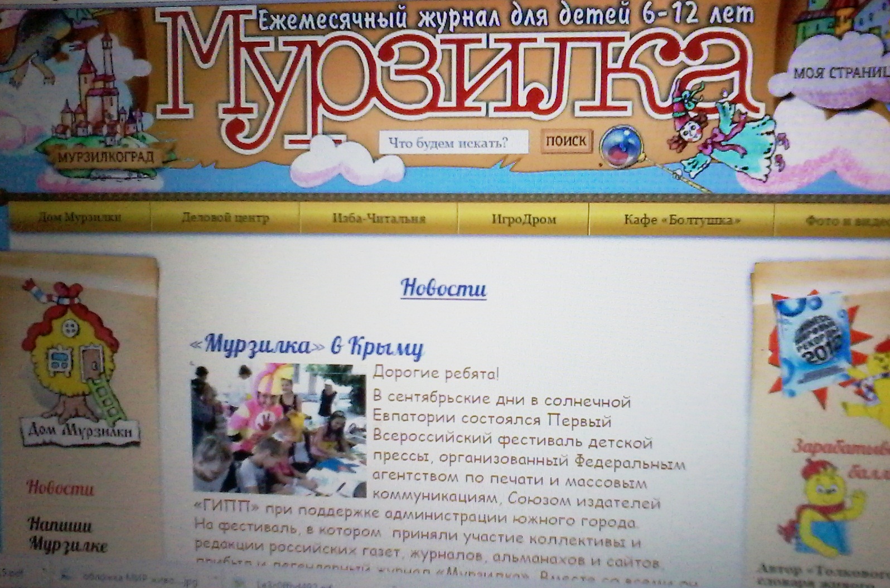Click the yellow Murzilka character in sidebar
The width and height of the screenshot is (890, 588).
click(823, 508)
